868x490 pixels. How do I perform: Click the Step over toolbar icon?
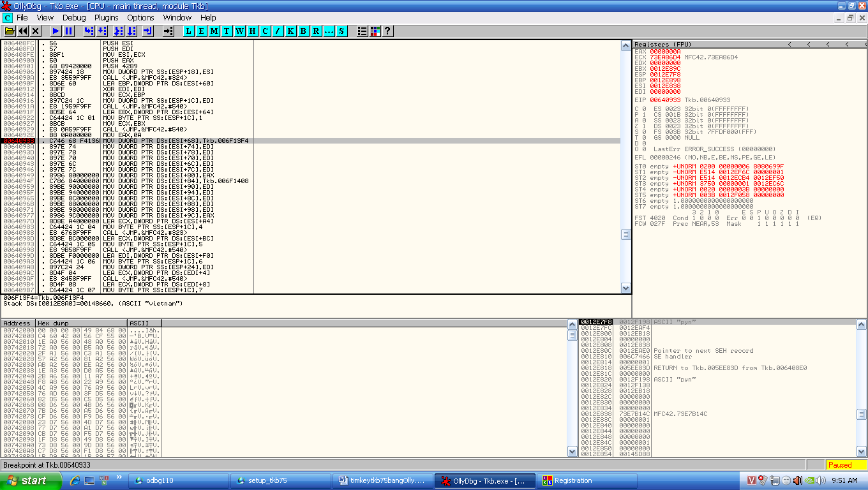tap(102, 31)
